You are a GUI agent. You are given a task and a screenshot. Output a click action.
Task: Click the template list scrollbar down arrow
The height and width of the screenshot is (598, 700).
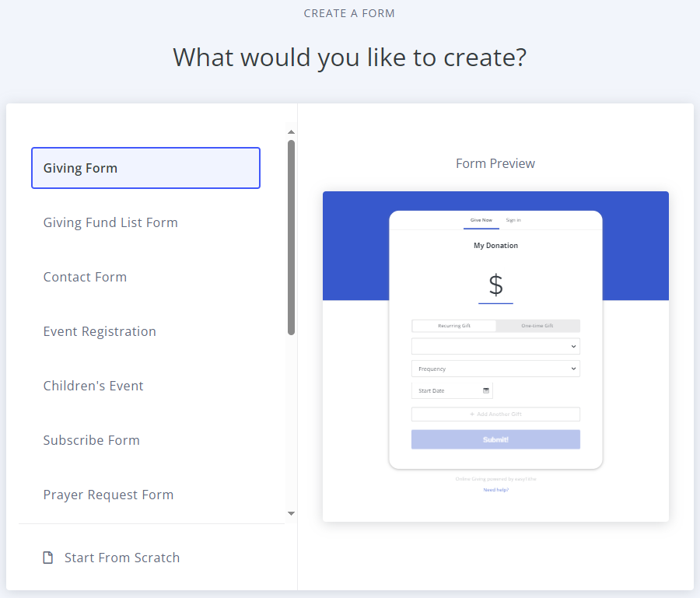290,513
